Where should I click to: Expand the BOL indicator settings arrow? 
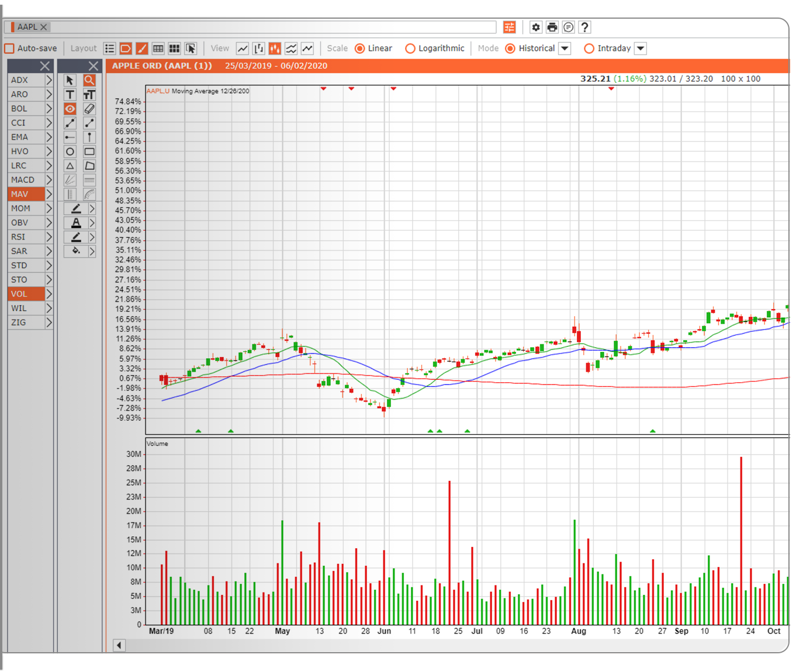click(x=49, y=109)
